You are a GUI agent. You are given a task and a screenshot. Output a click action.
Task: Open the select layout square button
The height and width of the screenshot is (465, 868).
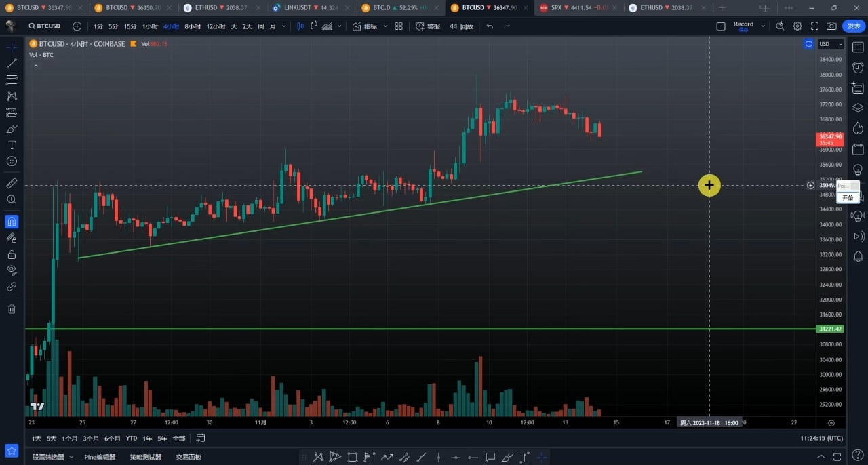(721, 26)
